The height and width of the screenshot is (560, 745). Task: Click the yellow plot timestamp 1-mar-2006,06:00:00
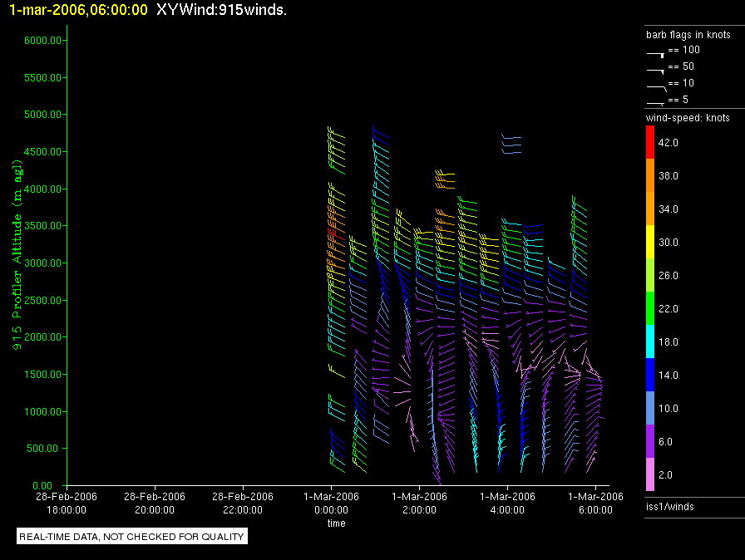coord(78,10)
